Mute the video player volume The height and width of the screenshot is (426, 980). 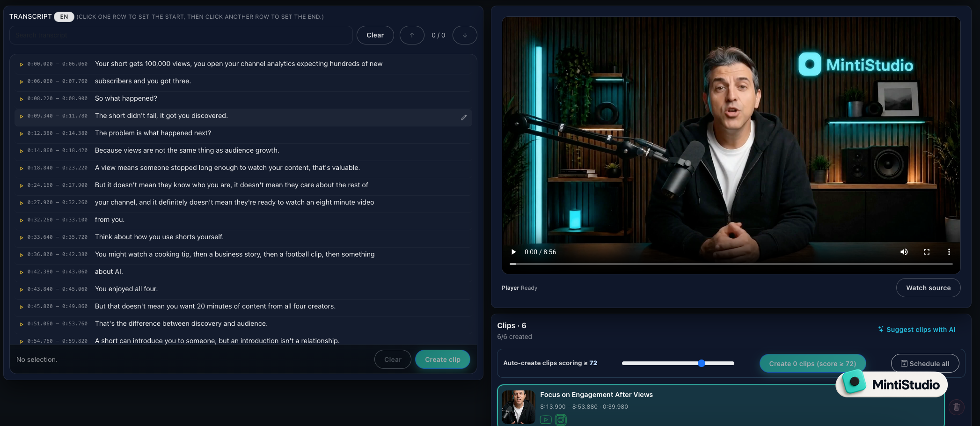point(904,252)
